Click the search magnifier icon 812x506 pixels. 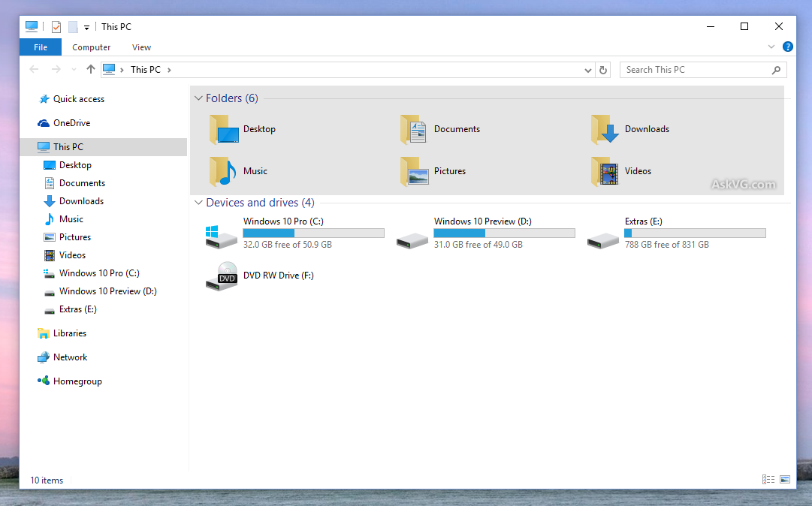776,70
